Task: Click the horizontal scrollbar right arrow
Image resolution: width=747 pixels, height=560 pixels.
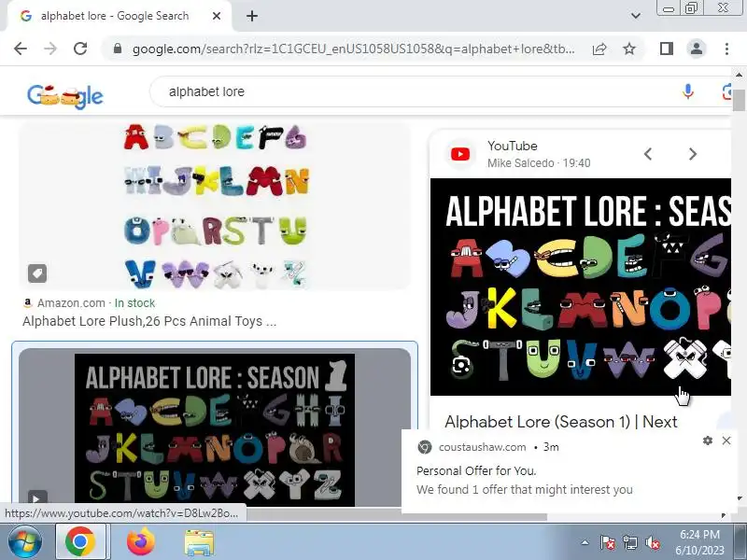Action: [x=724, y=516]
